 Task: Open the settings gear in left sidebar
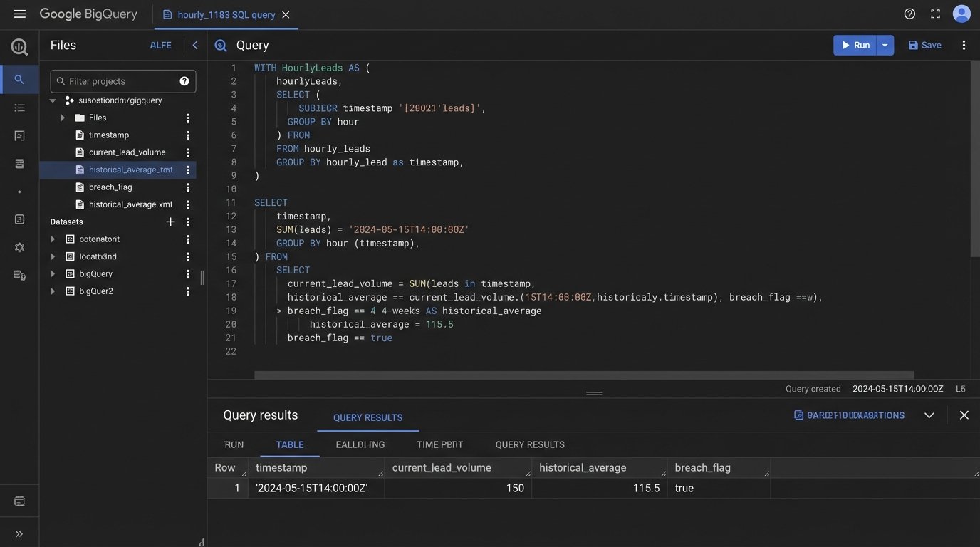19,247
